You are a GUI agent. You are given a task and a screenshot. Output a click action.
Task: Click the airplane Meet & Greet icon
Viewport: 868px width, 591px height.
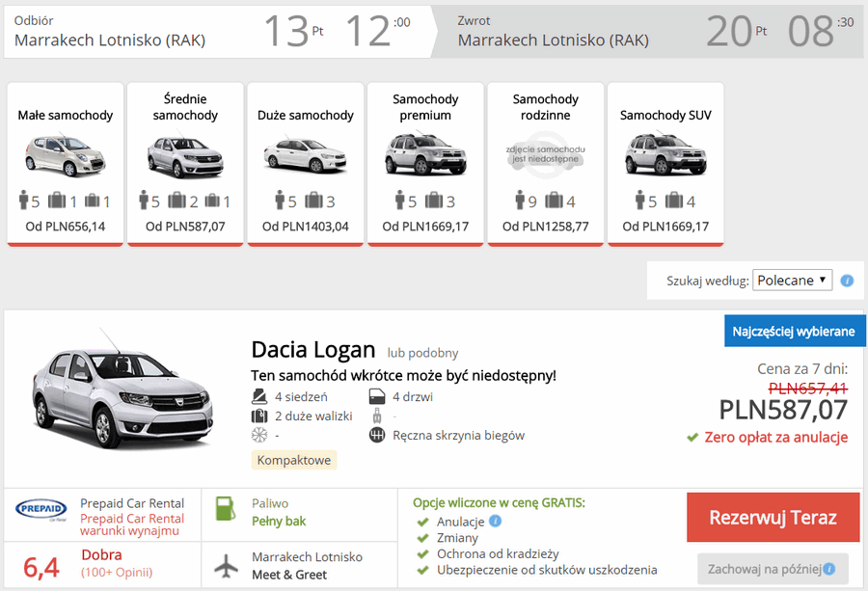226,566
